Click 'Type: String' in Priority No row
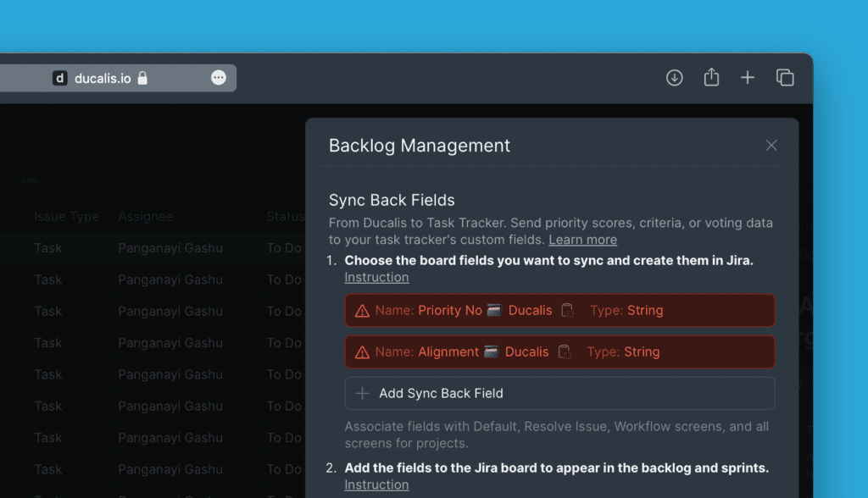This screenshot has width=868, height=498. [626, 311]
